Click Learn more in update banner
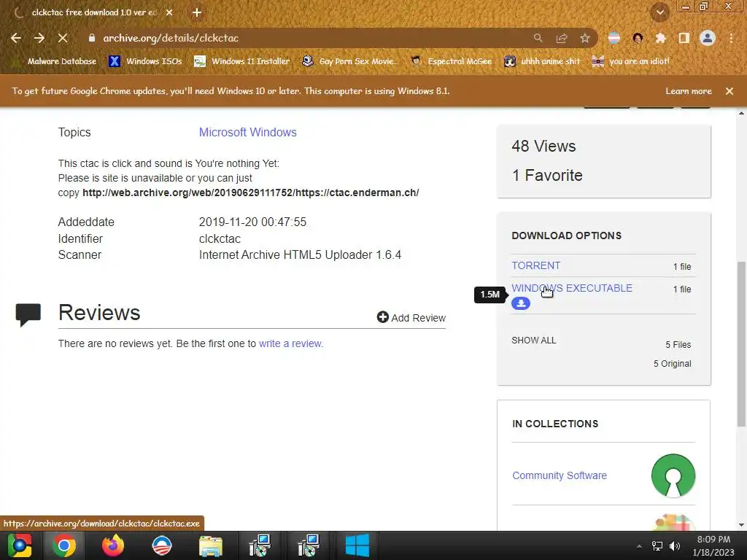The width and height of the screenshot is (747, 560). 689,91
